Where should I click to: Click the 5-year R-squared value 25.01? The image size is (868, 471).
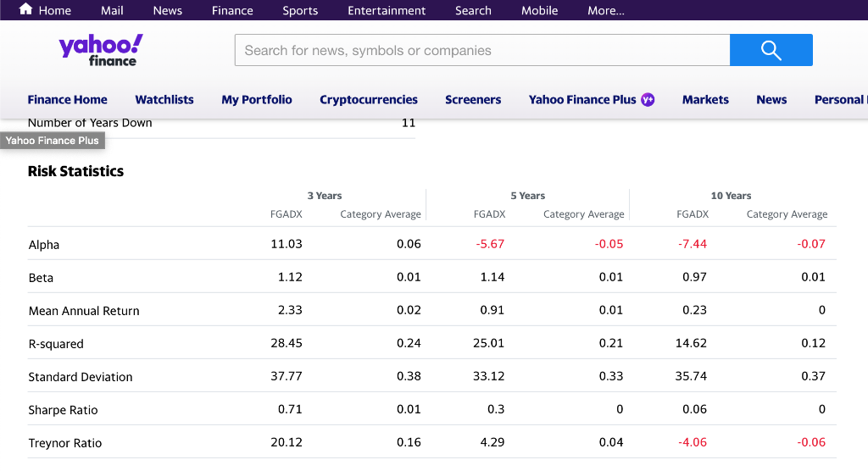[489, 344]
